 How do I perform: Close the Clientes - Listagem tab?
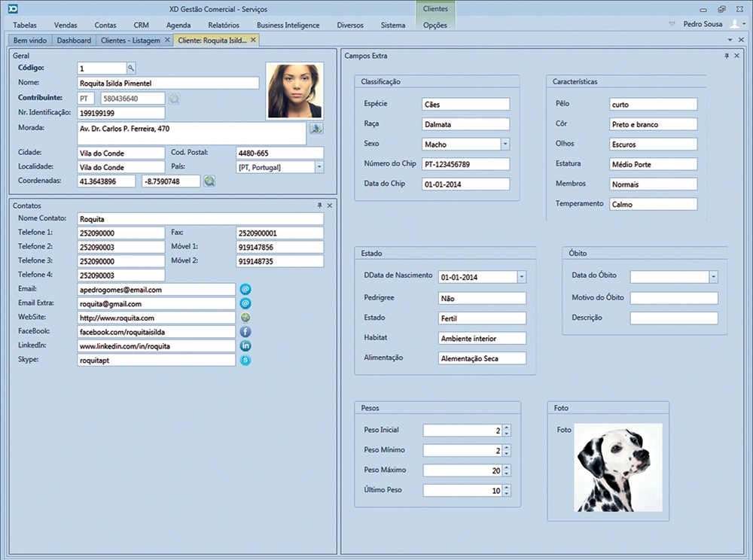pos(167,40)
